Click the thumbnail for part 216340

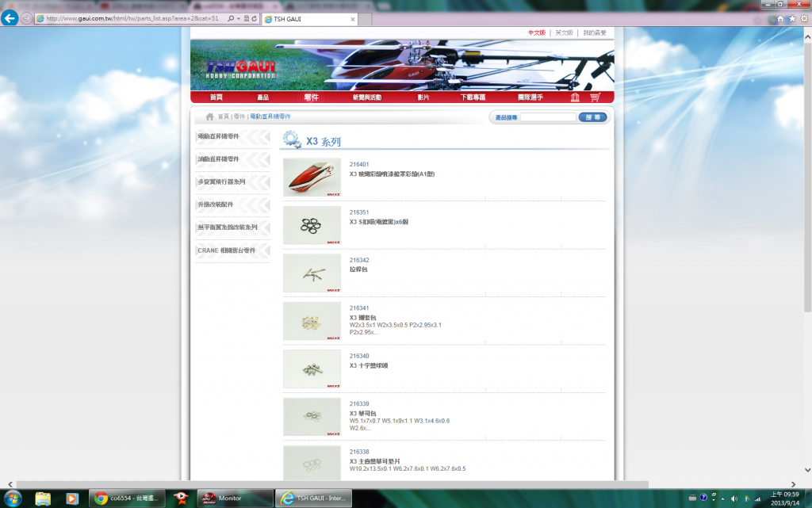(312, 369)
